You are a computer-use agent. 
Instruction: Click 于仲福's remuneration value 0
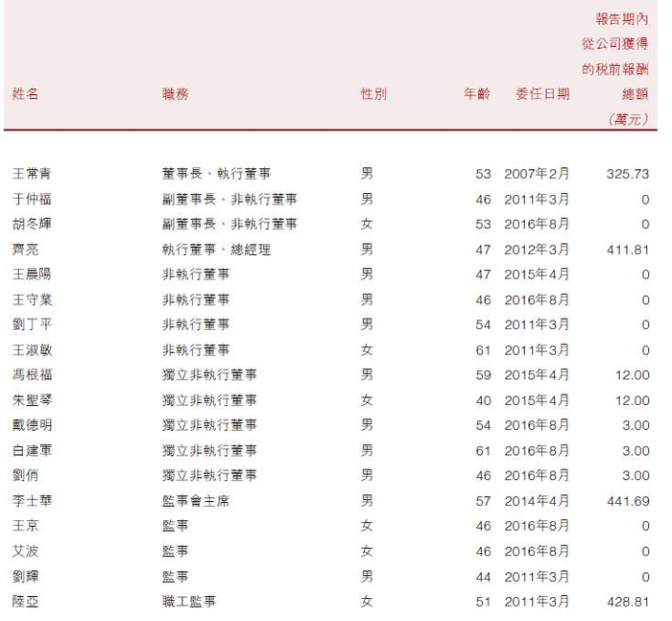pyautogui.click(x=645, y=200)
